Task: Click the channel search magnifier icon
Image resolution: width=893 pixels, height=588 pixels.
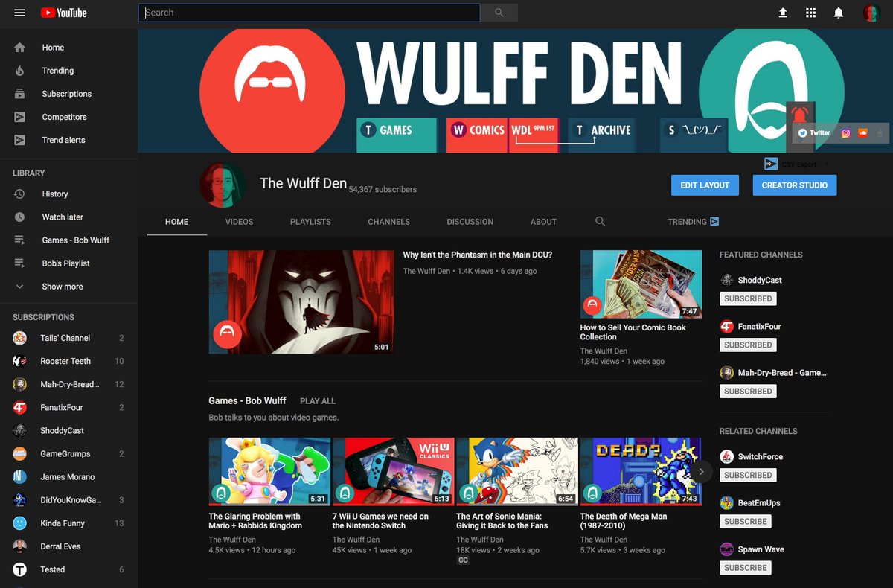Action: [x=601, y=221]
